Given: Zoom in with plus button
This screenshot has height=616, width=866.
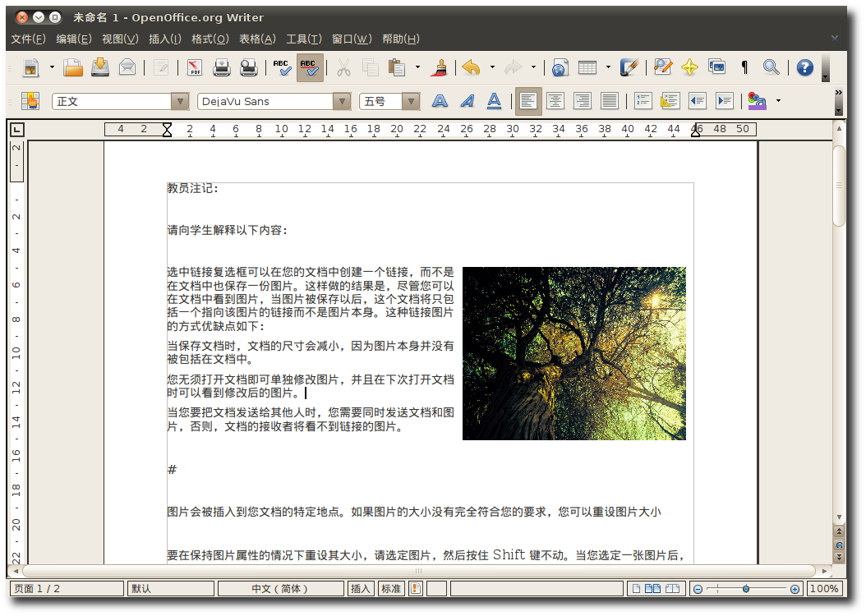Looking at the screenshot, I should [795, 590].
